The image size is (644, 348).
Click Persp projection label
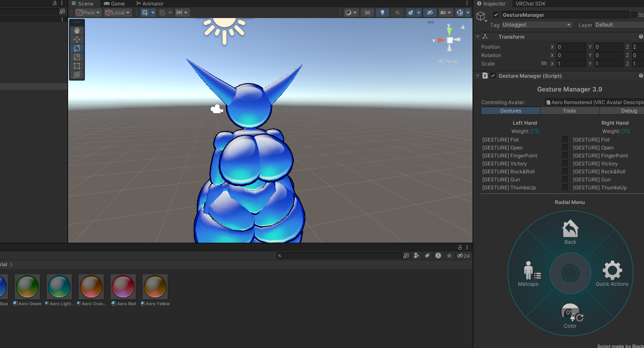click(448, 61)
